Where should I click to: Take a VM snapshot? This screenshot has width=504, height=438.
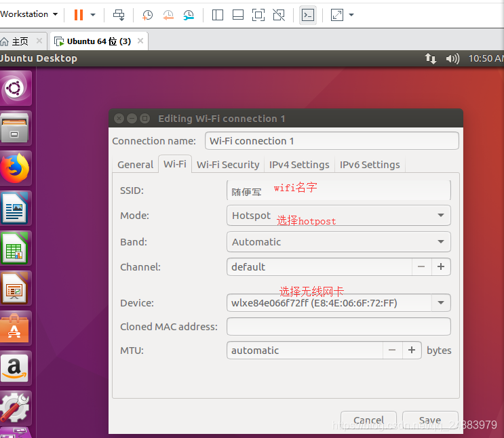coord(147,15)
